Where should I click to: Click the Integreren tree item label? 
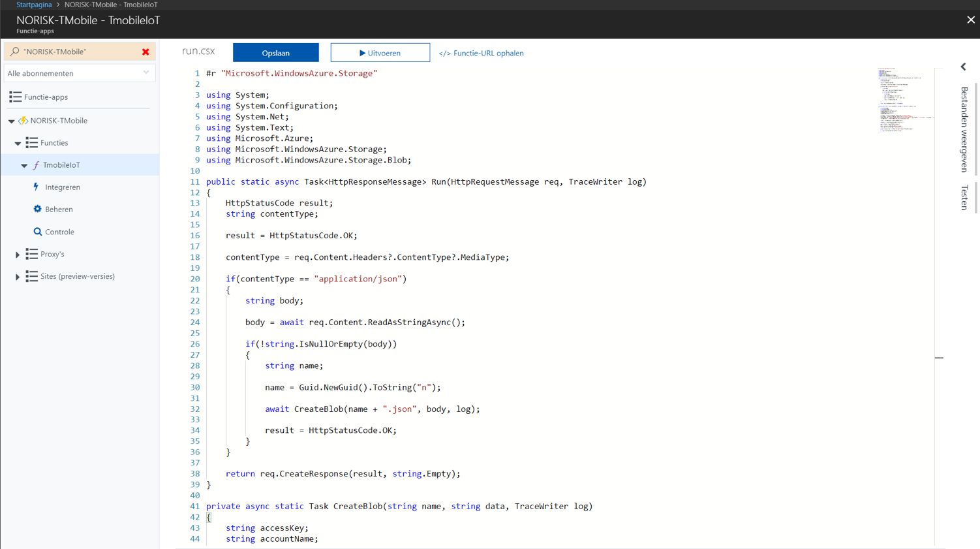(x=63, y=187)
